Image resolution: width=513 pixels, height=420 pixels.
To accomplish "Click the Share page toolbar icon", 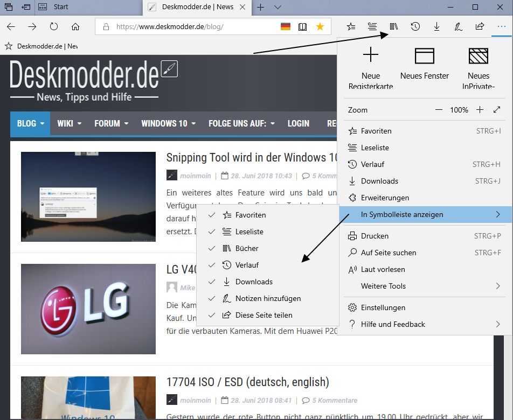I will (480, 26).
